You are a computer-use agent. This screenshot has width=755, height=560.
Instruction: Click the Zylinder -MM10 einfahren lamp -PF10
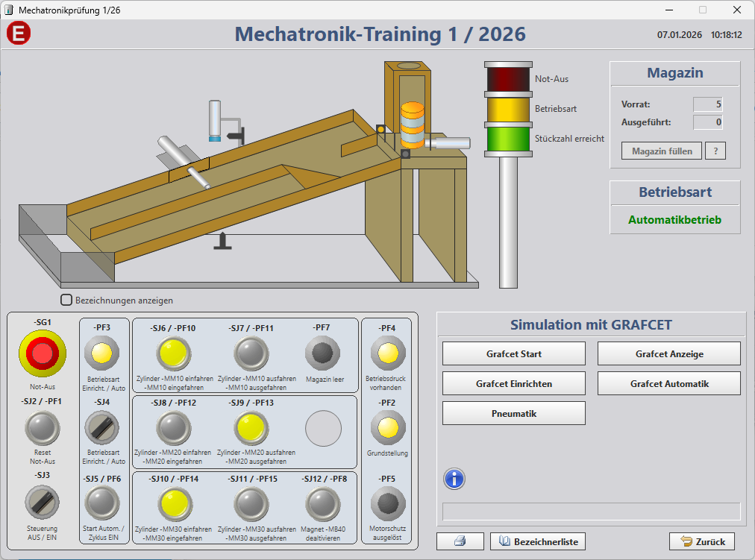pyautogui.click(x=174, y=354)
